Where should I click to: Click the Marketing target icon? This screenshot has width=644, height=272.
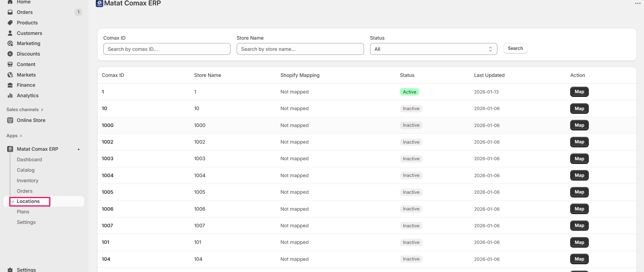pos(10,43)
